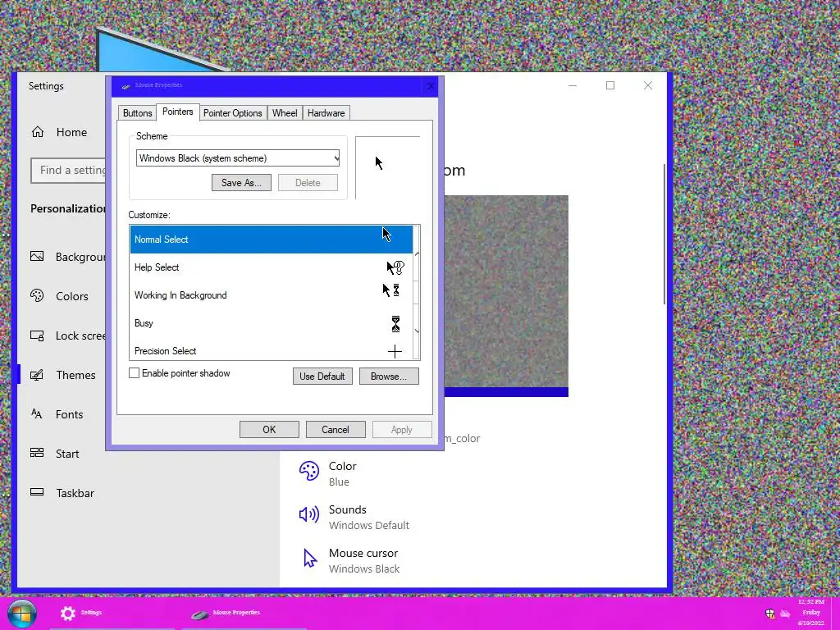
Task: Click the Busy hourglass cursor icon
Action: click(x=395, y=323)
